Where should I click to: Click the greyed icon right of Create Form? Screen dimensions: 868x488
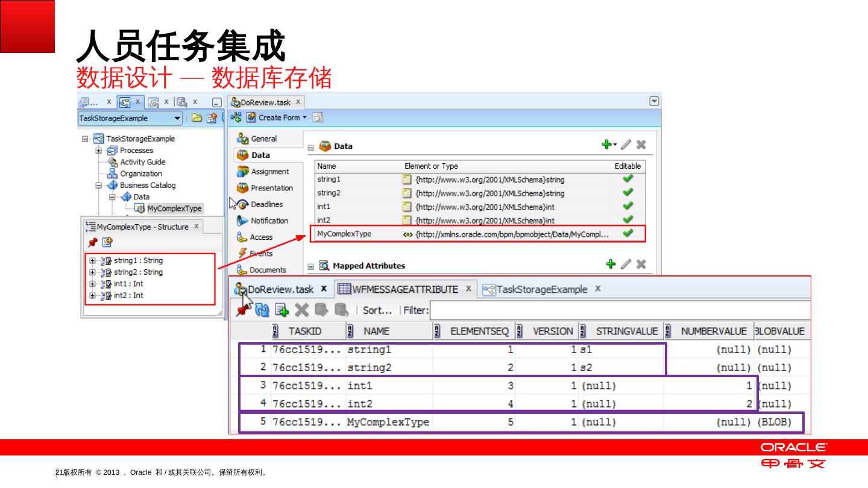tap(317, 117)
